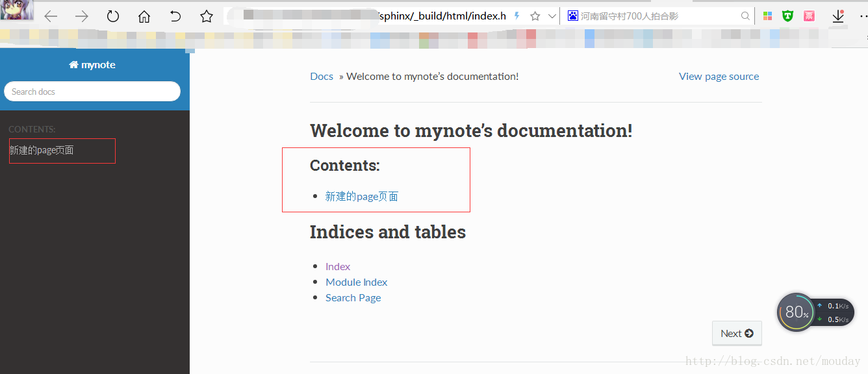
Task: Open the 新建的page页面 link in Contents list
Action: click(362, 196)
